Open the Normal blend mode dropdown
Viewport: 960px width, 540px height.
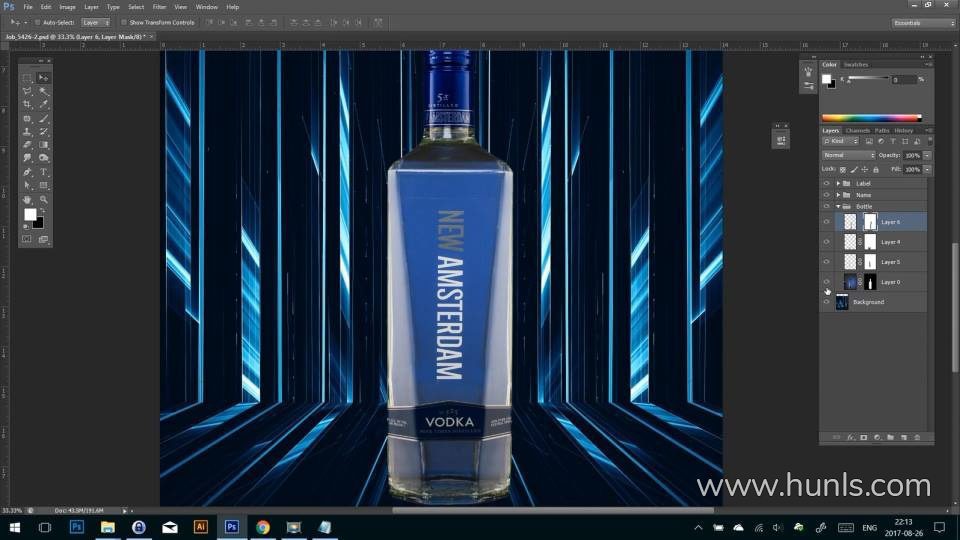click(x=848, y=156)
